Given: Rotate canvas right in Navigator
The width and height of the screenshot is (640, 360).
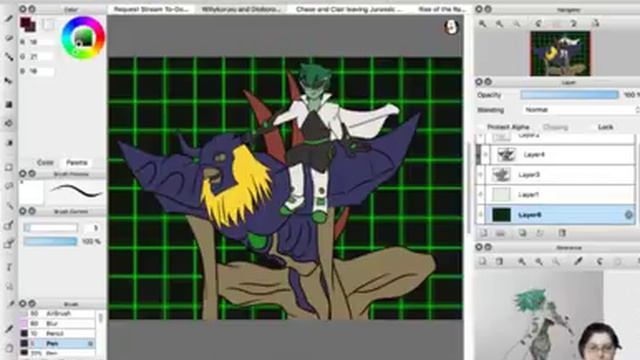Looking at the screenshot, I should (573, 24).
